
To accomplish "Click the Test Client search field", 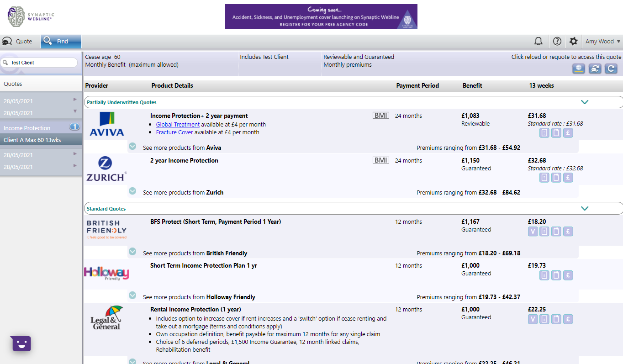I will [39, 63].
